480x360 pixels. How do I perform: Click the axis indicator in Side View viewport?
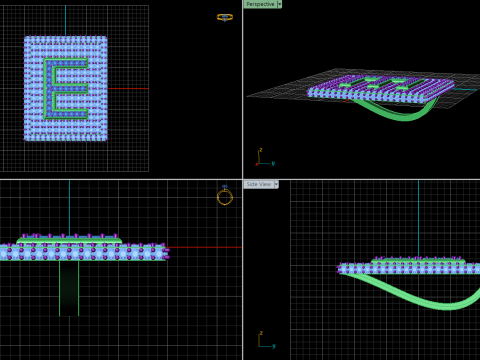click(267, 340)
